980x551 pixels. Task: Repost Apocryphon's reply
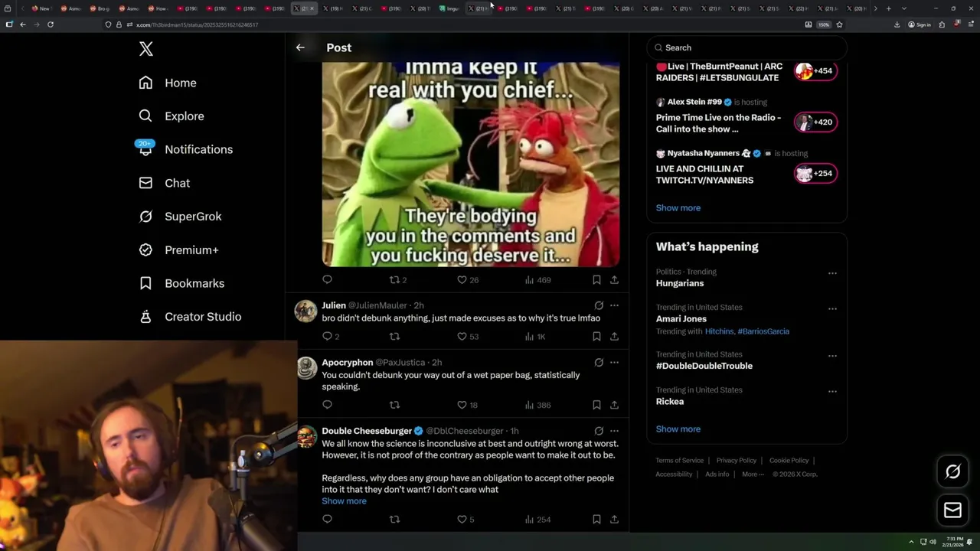[x=394, y=405]
